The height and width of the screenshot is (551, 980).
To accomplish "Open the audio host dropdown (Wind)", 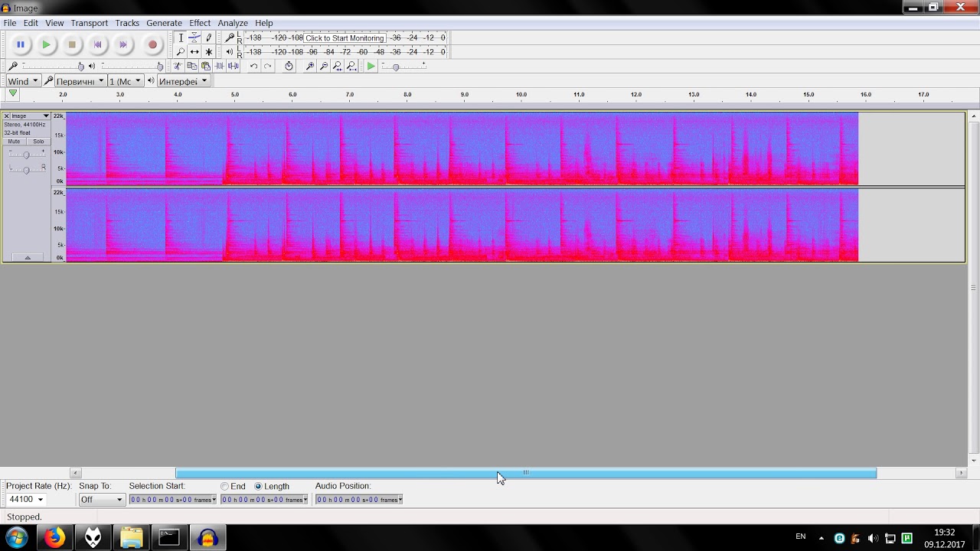I will (22, 81).
